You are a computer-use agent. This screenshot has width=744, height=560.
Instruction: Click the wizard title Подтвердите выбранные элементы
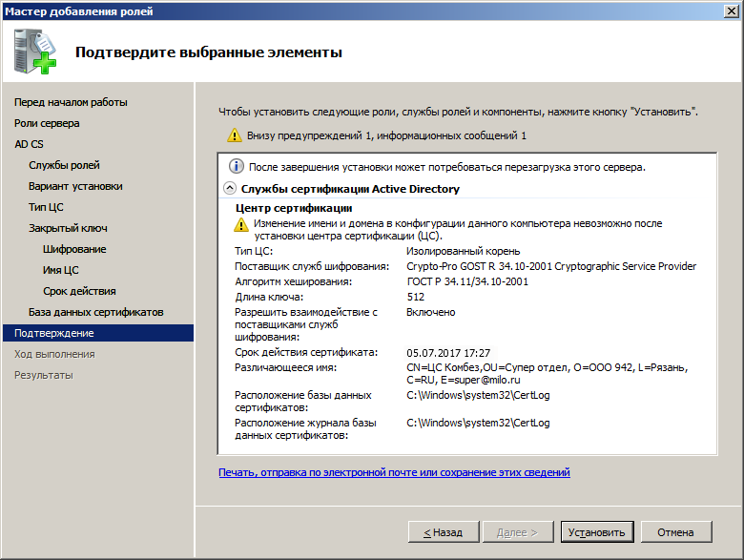[209, 52]
